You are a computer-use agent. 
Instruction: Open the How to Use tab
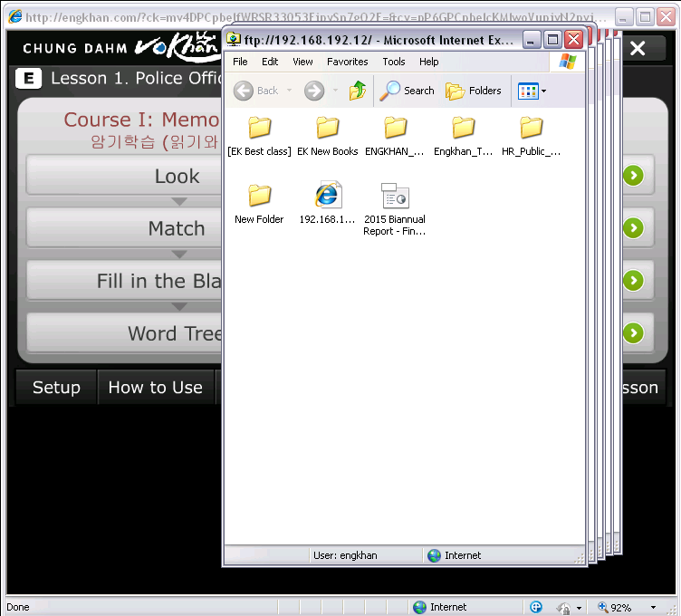click(156, 387)
